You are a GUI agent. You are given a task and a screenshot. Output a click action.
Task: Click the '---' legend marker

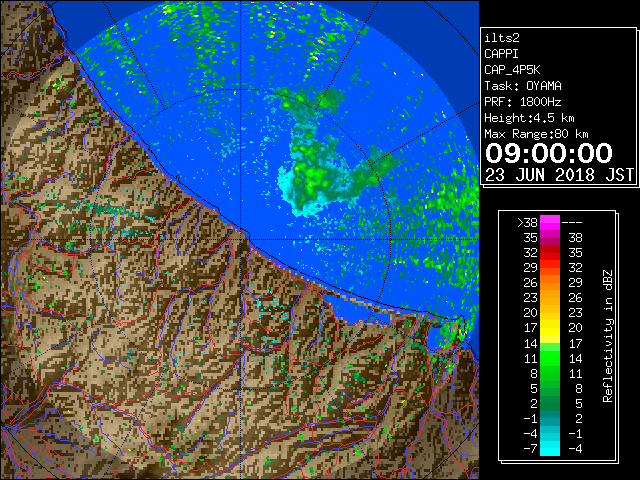coord(572,223)
